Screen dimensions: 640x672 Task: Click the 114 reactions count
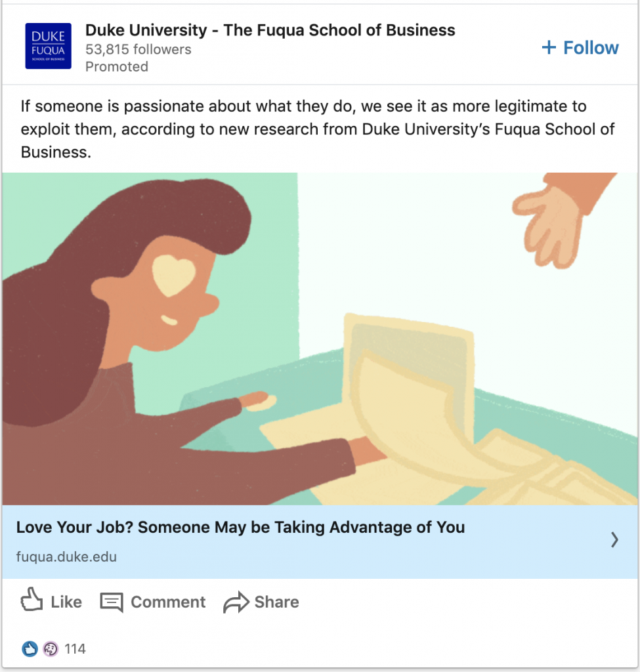pyautogui.click(x=75, y=648)
